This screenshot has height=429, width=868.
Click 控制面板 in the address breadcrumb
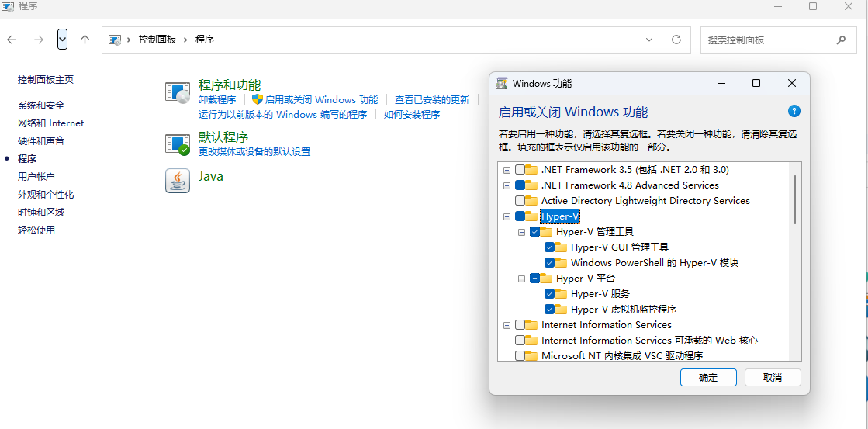[157, 40]
